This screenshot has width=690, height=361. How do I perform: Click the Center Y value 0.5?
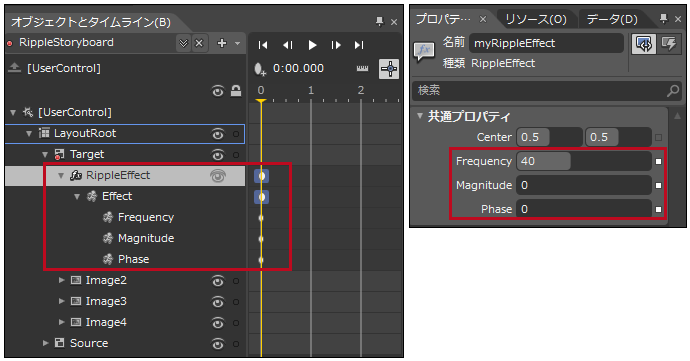click(618, 137)
